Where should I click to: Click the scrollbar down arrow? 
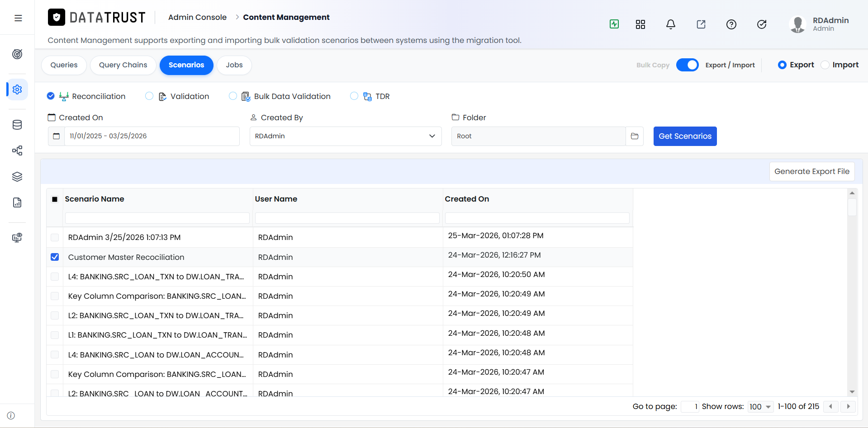852,392
